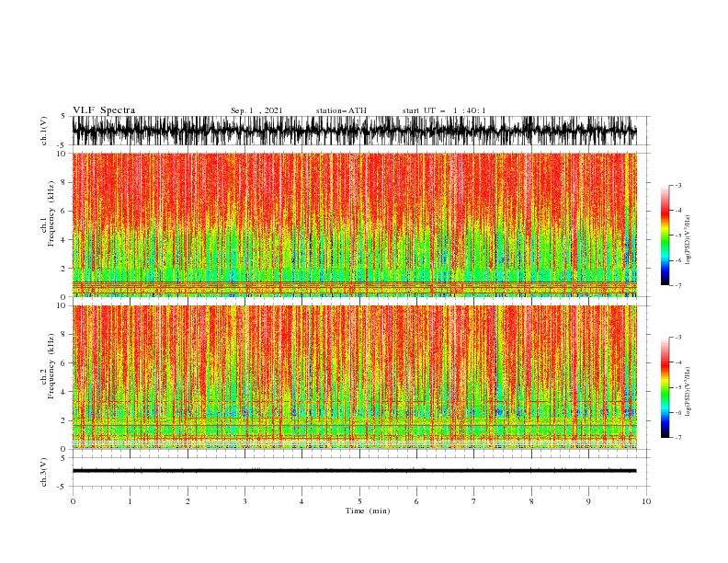Viewport: 728px width, 563px height.
Task: Click time axis tick label "10"
Action: pos(646,501)
